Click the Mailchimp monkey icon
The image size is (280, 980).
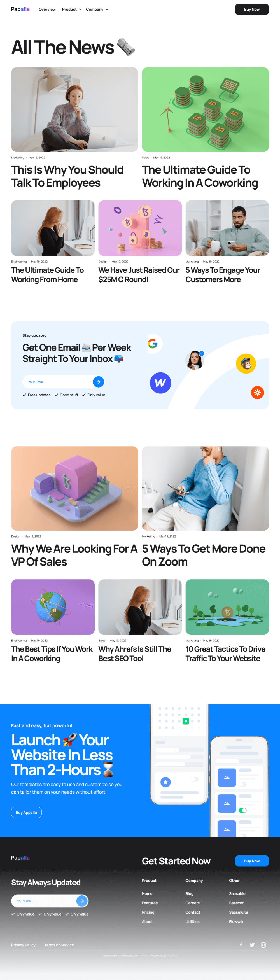tap(246, 363)
